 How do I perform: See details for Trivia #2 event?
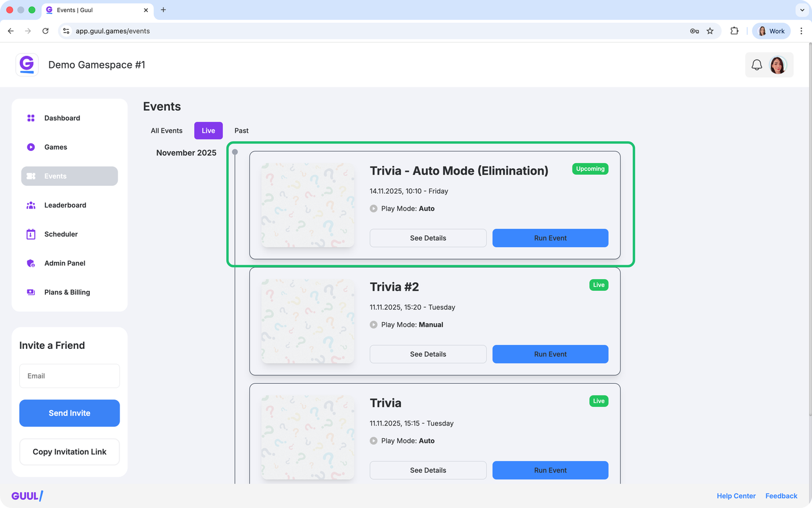click(428, 354)
